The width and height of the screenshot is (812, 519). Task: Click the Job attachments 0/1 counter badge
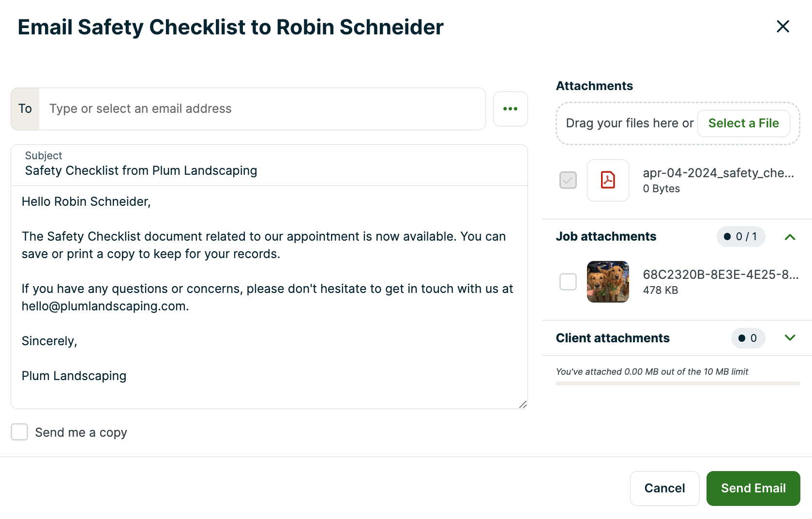[740, 237]
